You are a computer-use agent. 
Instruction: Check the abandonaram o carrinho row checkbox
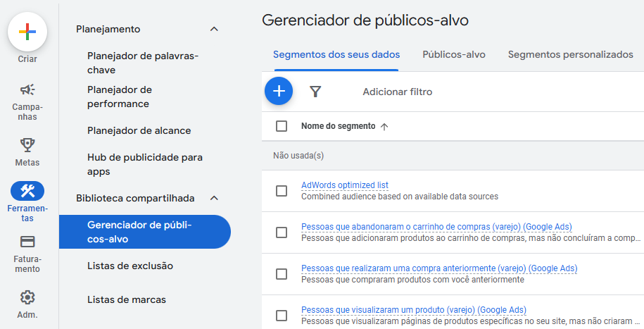[x=282, y=232]
